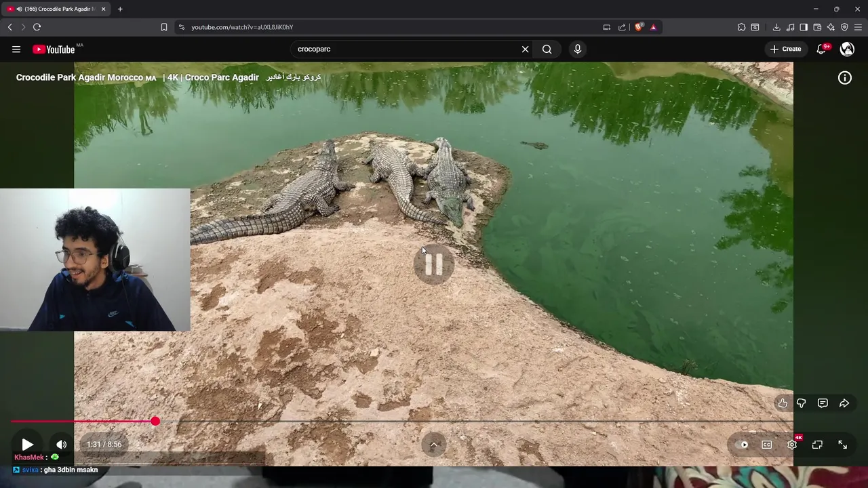Bookmark this page
The image size is (868, 488).
pyautogui.click(x=164, y=27)
